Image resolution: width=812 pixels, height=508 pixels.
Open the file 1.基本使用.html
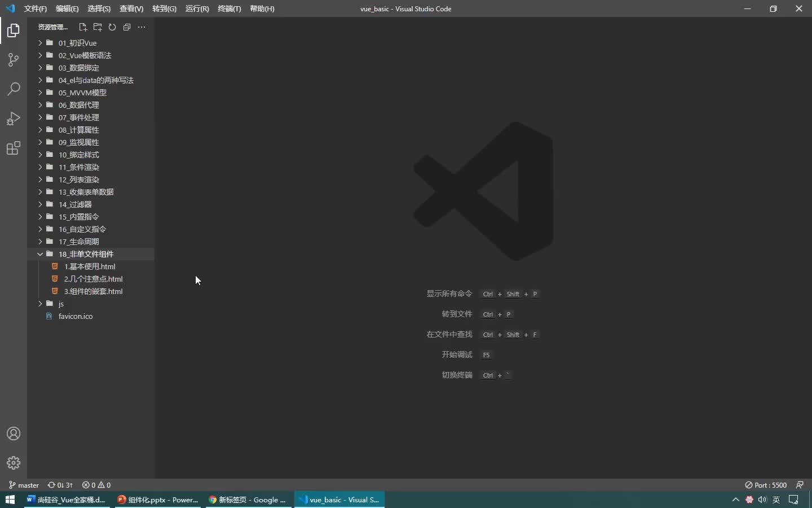pos(91,266)
